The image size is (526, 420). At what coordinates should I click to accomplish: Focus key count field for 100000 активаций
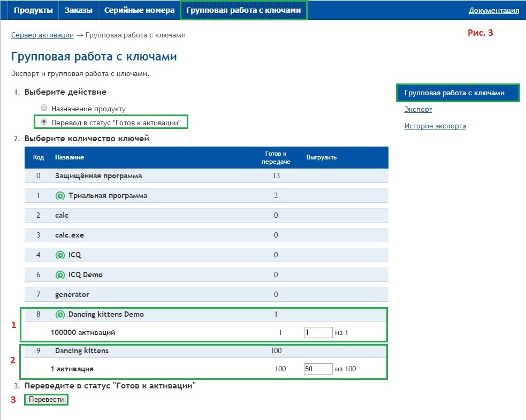(318, 333)
